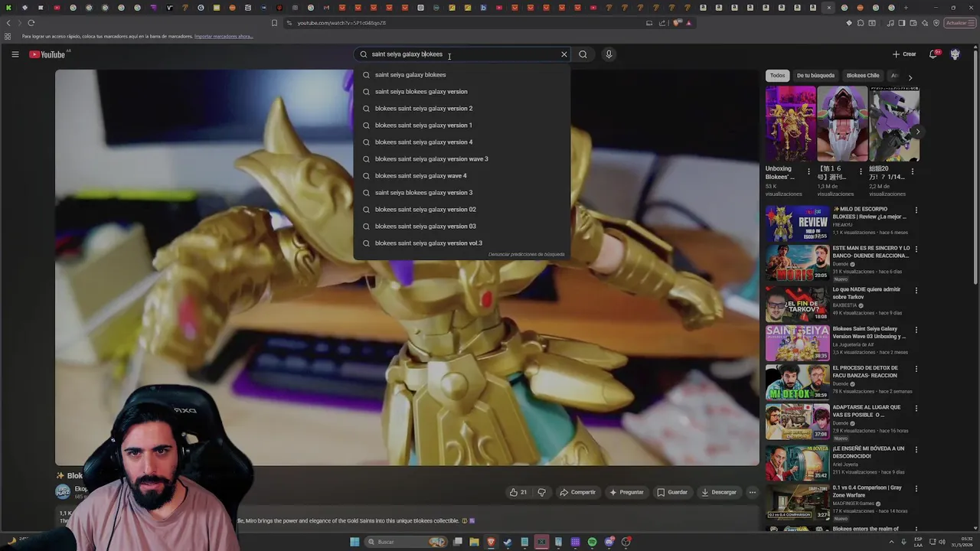Pick 'blokees saint seiya galaxy version wave 3'
980x551 pixels.
(x=462, y=159)
